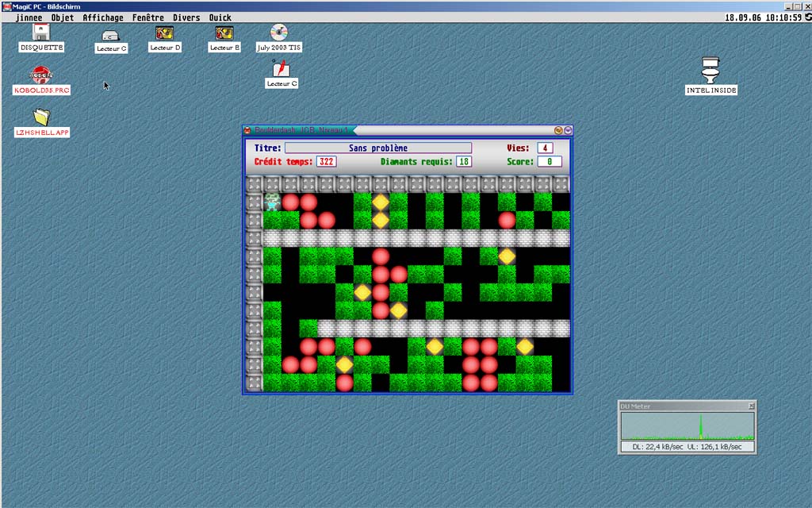The width and height of the screenshot is (812, 508).
Task: Open the Objet menu
Action: tap(62, 17)
